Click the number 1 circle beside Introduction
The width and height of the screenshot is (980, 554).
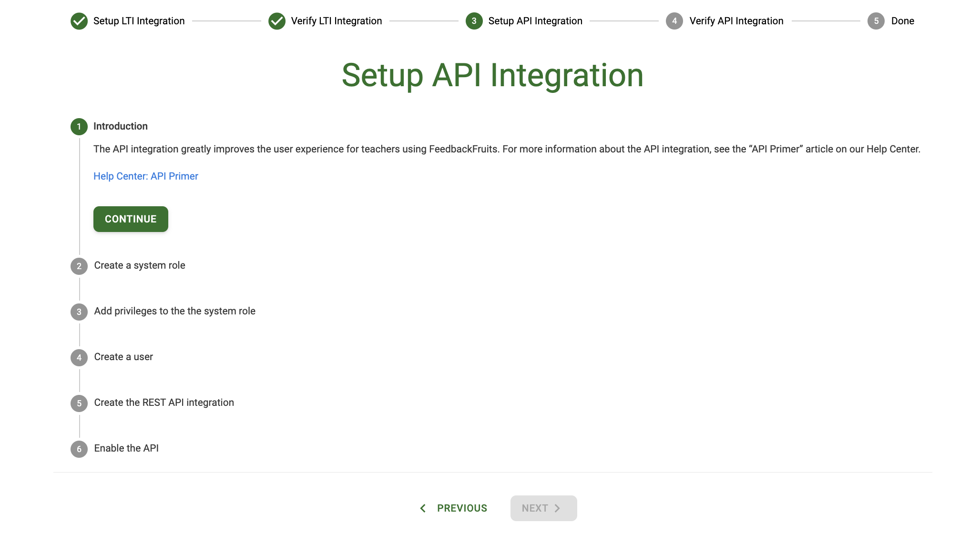[x=79, y=127]
